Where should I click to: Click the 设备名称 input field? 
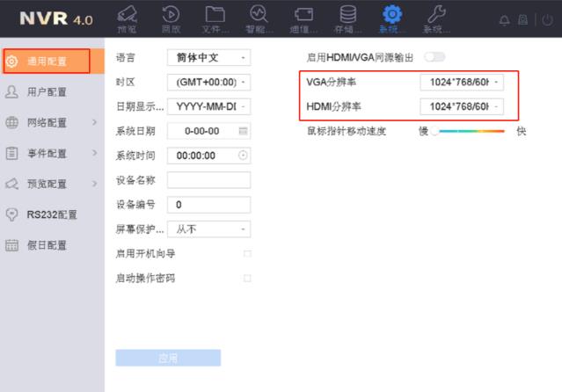pyautogui.click(x=208, y=180)
